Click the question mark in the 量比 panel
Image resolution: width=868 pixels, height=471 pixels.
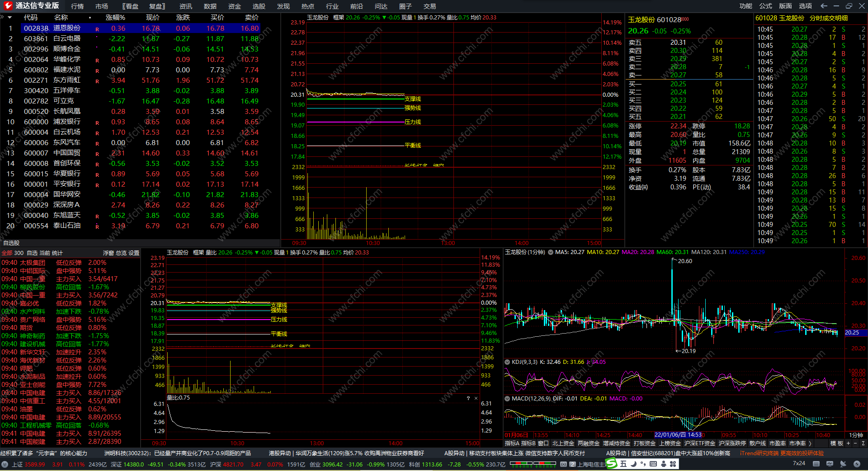[468, 398]
